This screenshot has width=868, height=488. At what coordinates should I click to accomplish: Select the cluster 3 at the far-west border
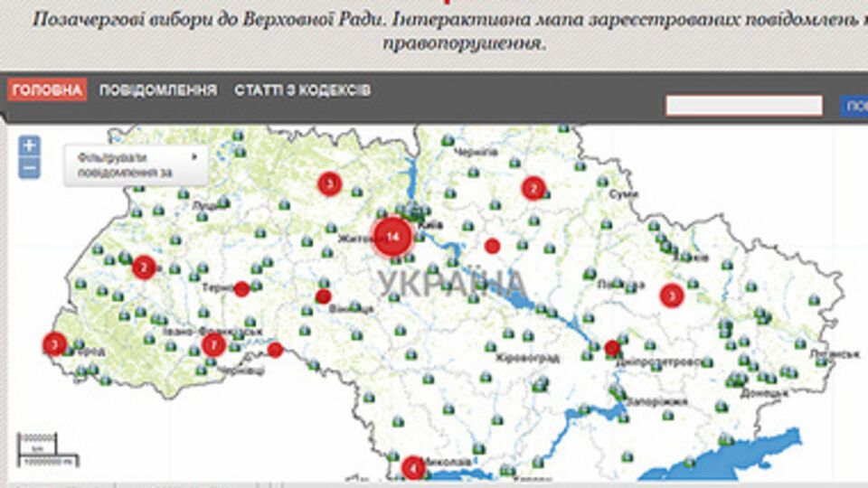[55, 344]
